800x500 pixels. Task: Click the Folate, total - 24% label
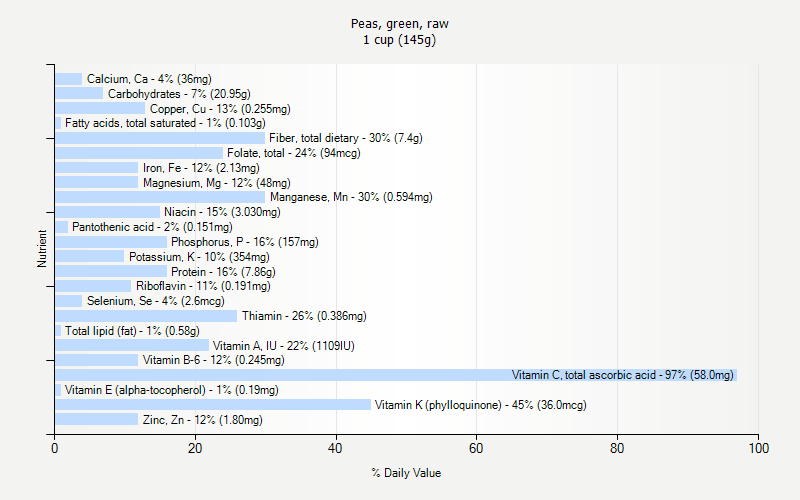click(294, 153)
